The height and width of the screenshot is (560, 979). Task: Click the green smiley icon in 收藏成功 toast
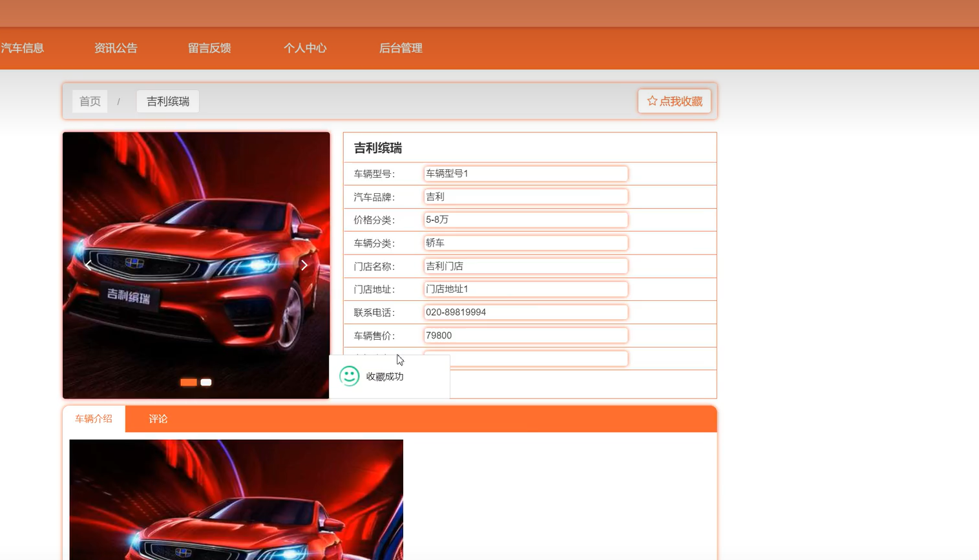pos(349,376)
